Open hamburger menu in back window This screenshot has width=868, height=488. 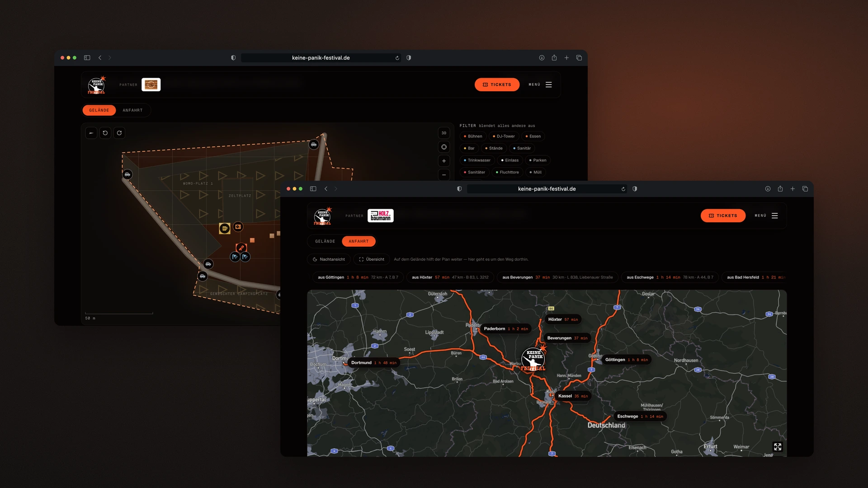(x=548, y=84)
